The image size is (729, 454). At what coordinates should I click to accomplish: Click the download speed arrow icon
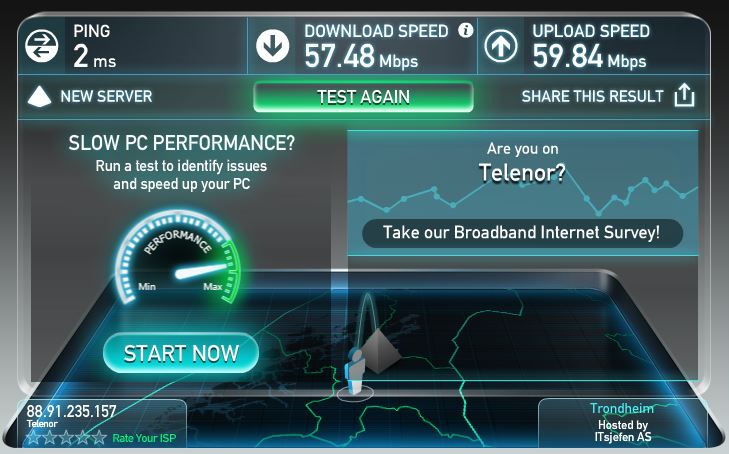272,46
